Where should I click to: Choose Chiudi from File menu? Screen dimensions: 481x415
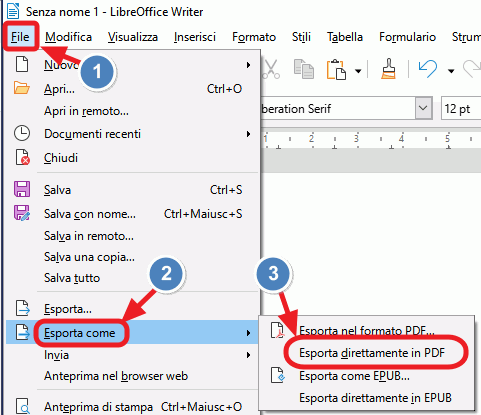click(61, 157)
